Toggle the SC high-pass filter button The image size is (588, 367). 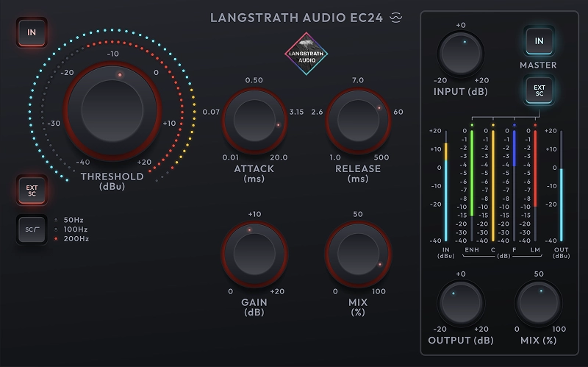[32, 229]
